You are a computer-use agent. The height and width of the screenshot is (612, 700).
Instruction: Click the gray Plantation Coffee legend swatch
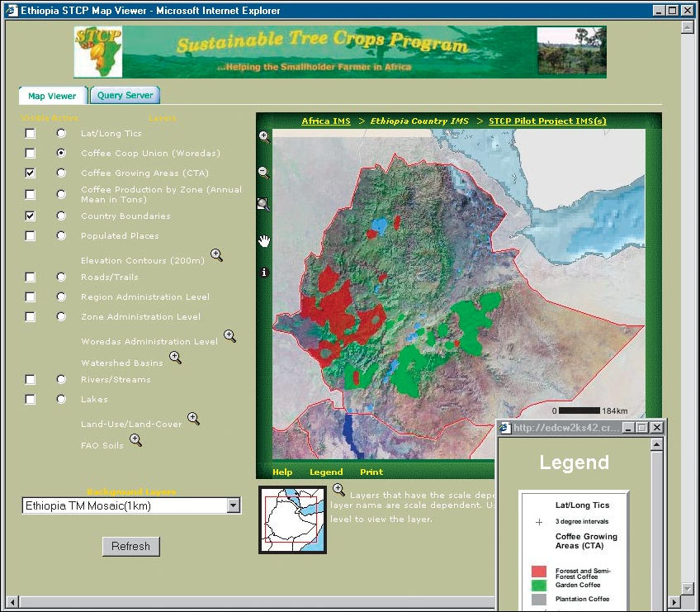[539, 599]
